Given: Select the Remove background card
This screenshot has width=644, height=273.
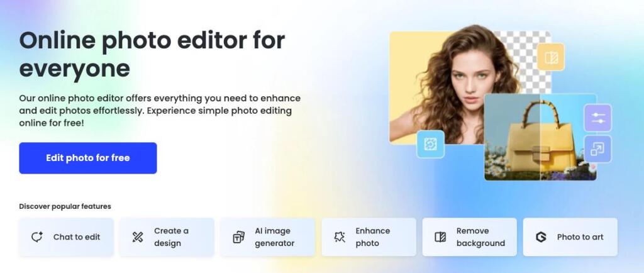Looking at the screenshot, I should coord(469,237).
